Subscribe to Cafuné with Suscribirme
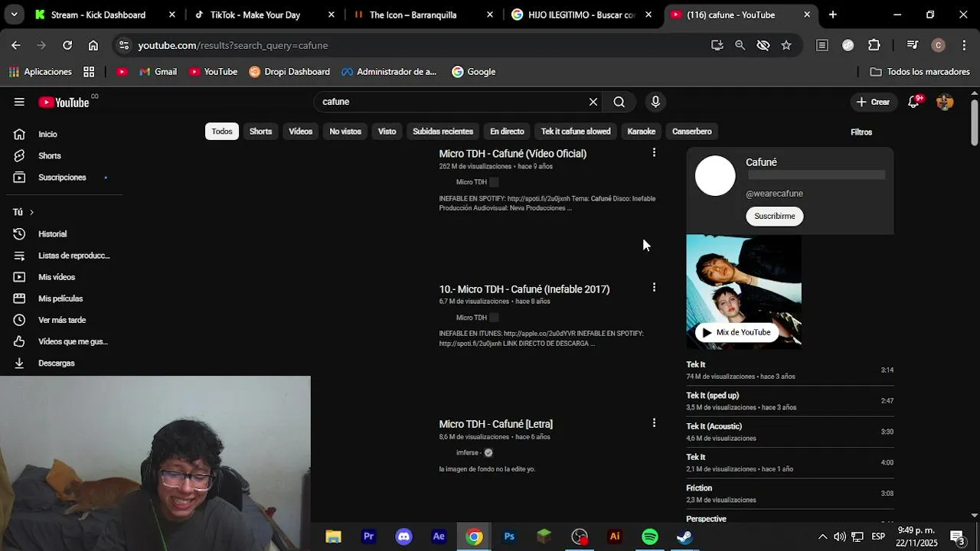The image size is (980, 551). click(x=774, y=216)
